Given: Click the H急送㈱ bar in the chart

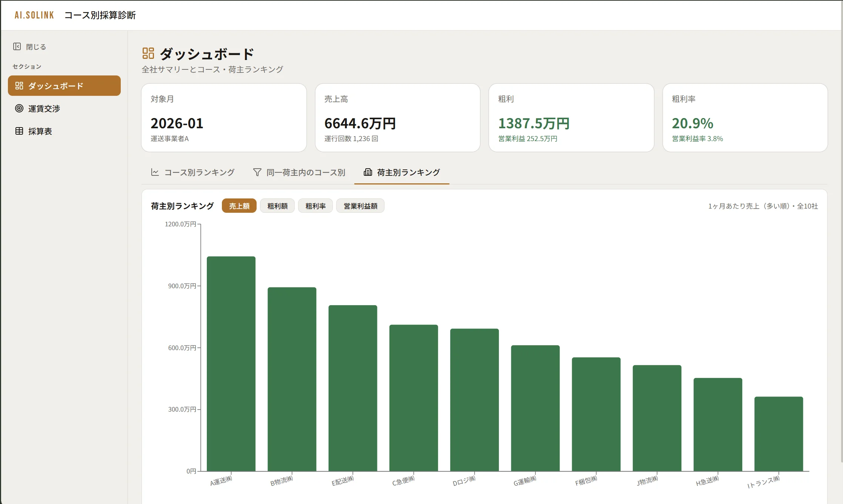Looking at the screenshot, I should click(718, 424).
